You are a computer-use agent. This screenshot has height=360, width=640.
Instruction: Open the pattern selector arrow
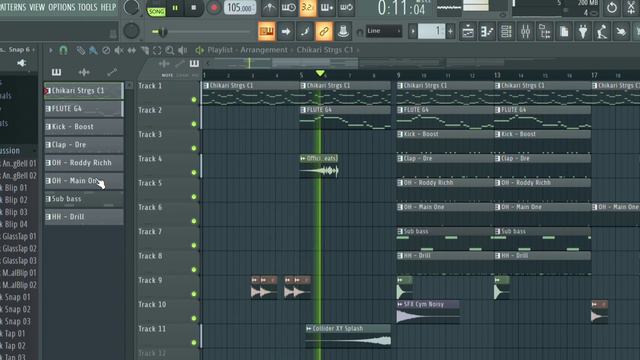tap(413, 31)
